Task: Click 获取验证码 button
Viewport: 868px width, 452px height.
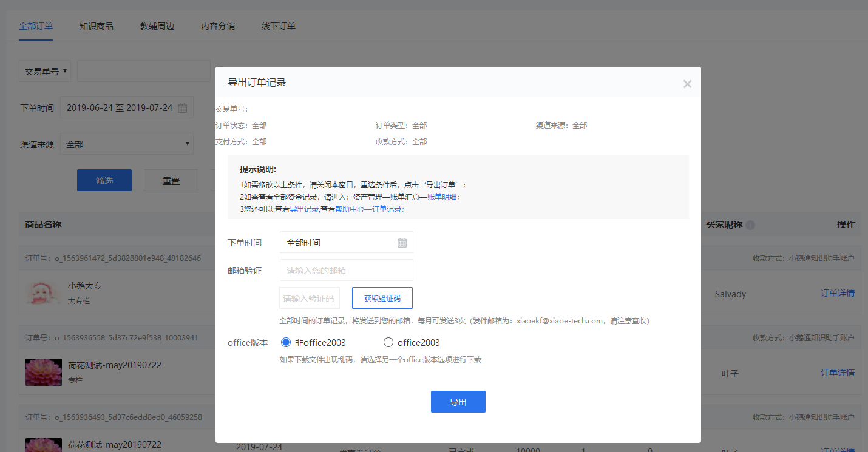Action: 382,298
